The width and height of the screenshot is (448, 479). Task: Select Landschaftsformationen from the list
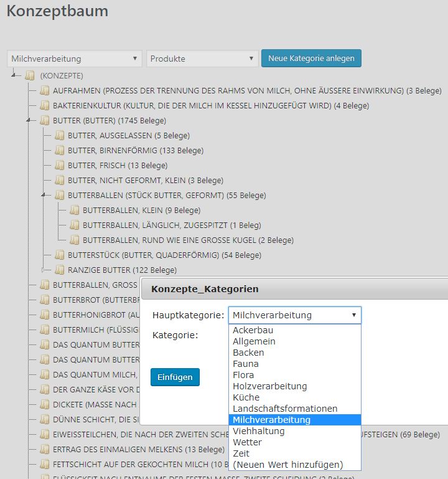coord(285,409)
